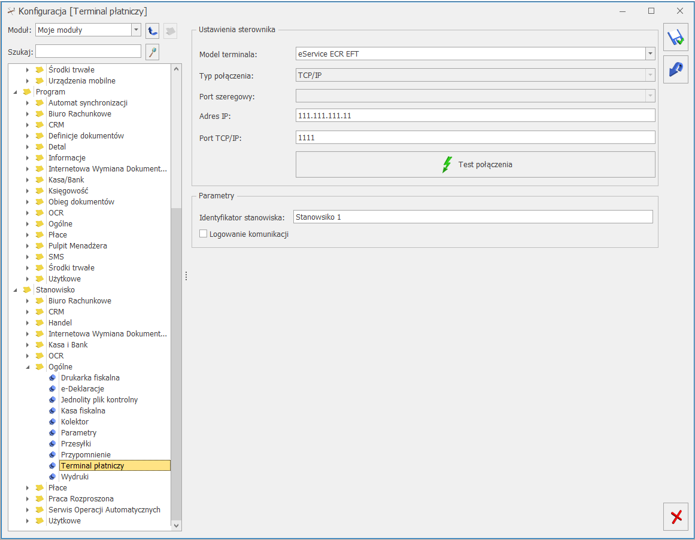Expand the Praca Rozproszona tree node
The image size is (695, 540).
pos(28,499)
